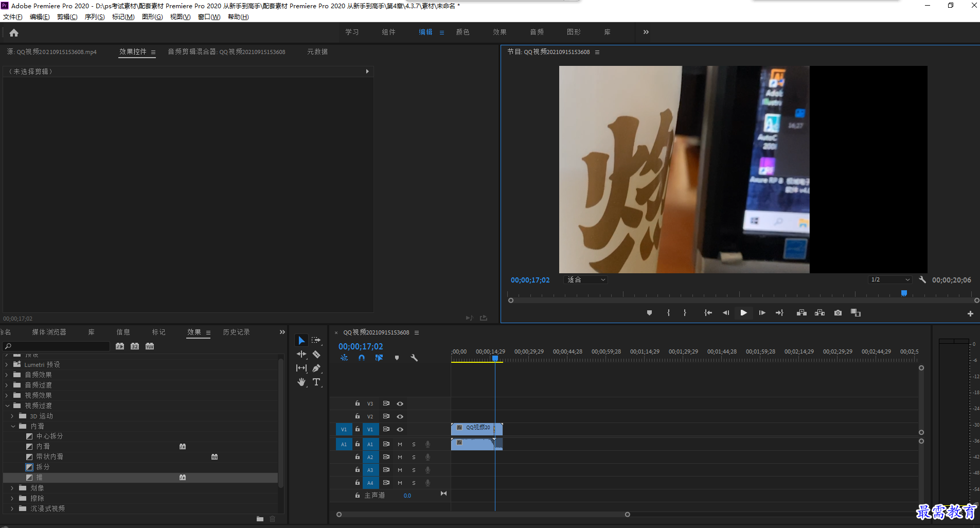Select the Razor tool
The image size is (980, 528).
point(316,354)
